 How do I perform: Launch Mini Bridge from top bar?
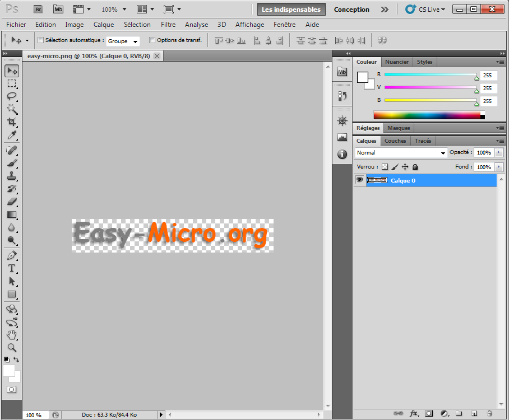(58, 9)
